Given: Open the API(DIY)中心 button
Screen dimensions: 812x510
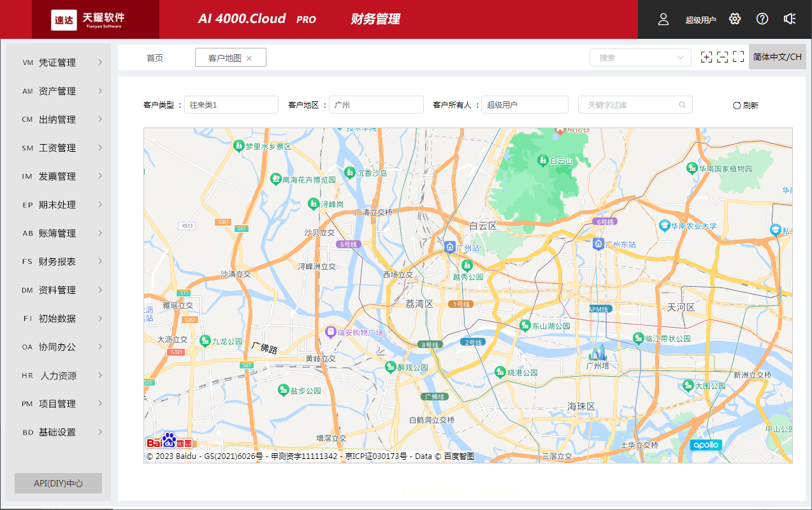Looking at the screenshot, I should point(58,483).
